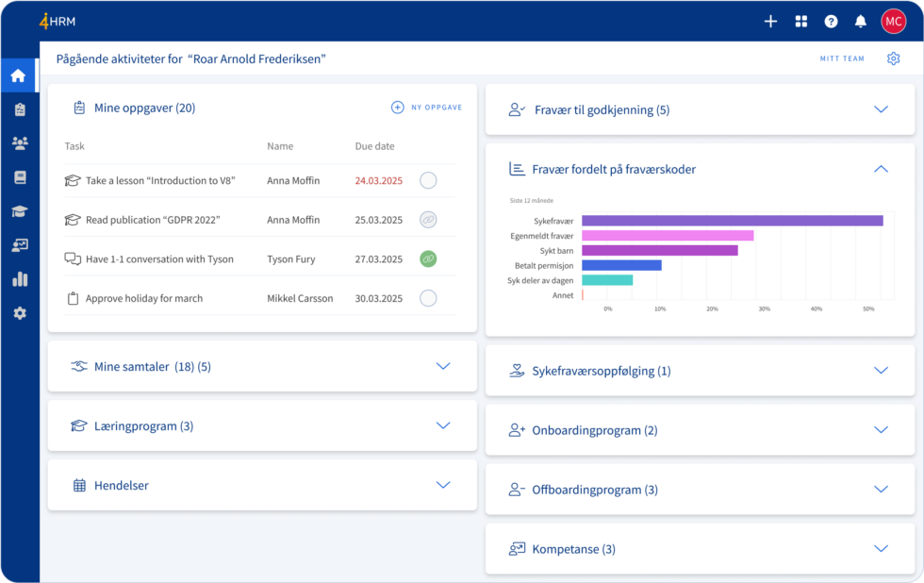Open the statistics bar chart sidebar icon

19,278
